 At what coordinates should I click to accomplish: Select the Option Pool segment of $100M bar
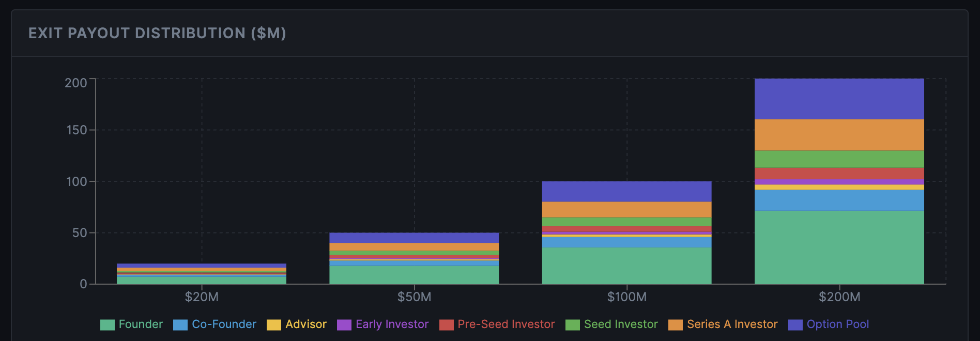point(626,191)
